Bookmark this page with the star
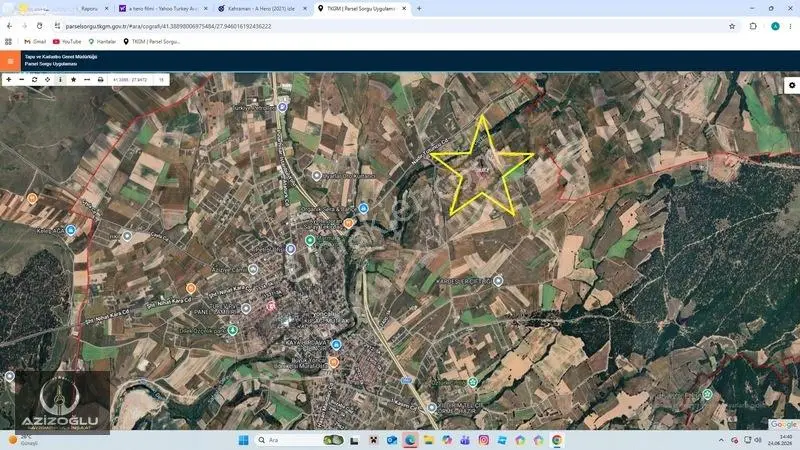 [x=732, y=26]
